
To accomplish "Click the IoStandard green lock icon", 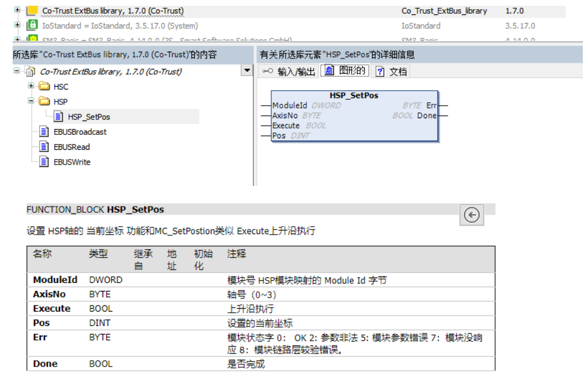I will click(x=32, y=25).
